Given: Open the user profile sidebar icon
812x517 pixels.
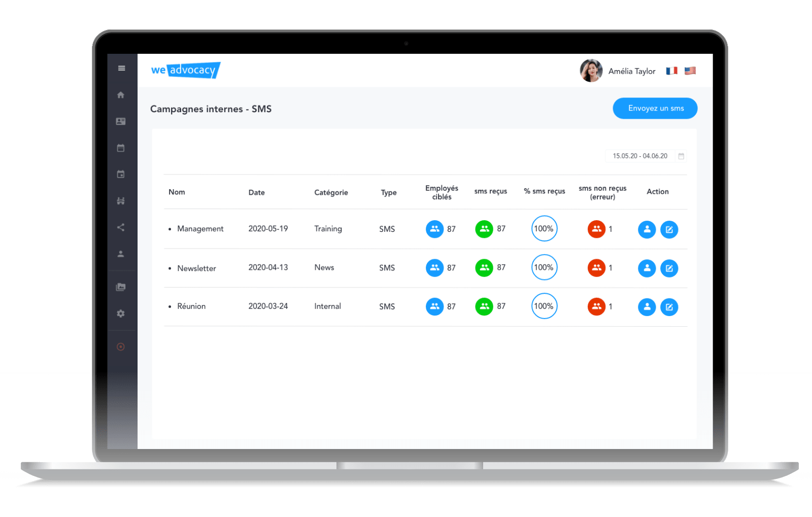Looking at the screenshot, I should point(121,254).
